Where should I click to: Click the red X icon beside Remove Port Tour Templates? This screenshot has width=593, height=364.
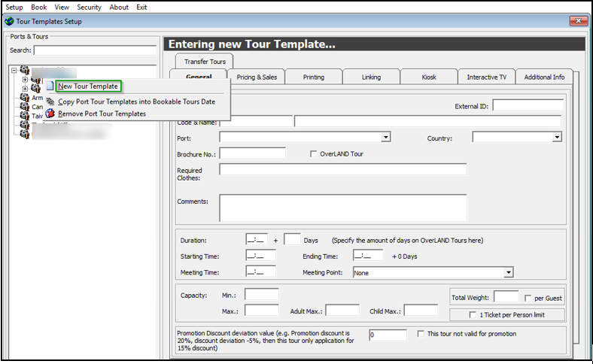(50, 114)
